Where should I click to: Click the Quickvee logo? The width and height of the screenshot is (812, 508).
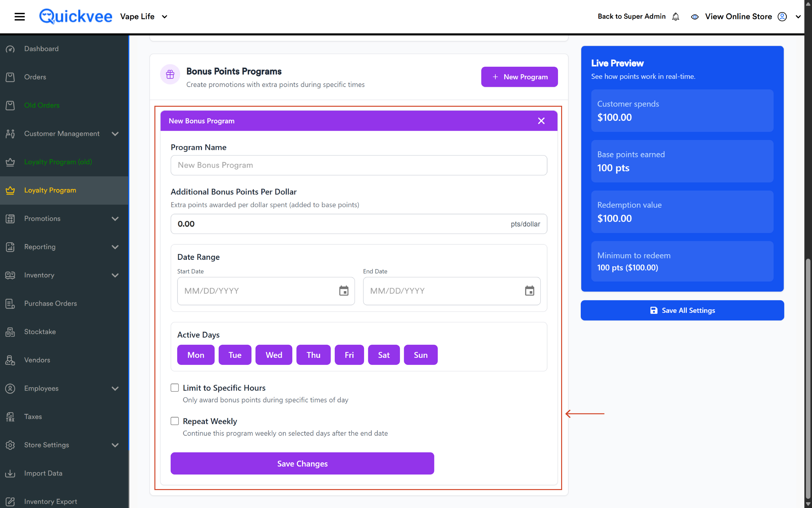point(76,16)
